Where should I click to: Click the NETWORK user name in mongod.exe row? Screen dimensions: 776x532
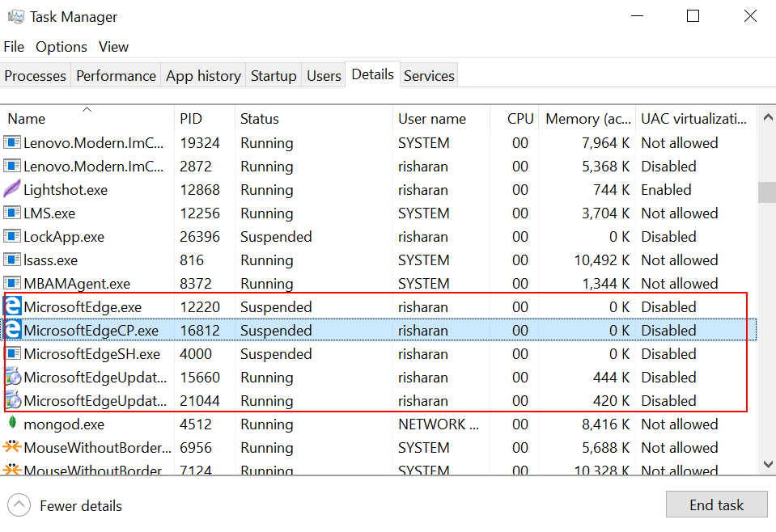click(439, 424)
